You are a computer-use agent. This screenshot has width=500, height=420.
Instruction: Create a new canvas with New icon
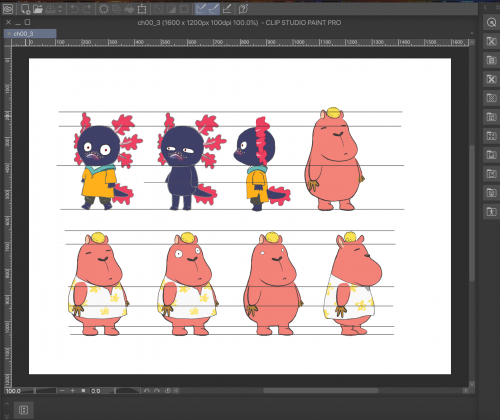tap(26, 9)
